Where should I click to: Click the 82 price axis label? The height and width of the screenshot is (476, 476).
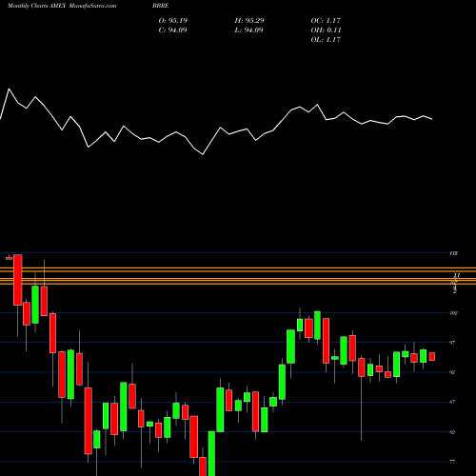pos(452,432)
